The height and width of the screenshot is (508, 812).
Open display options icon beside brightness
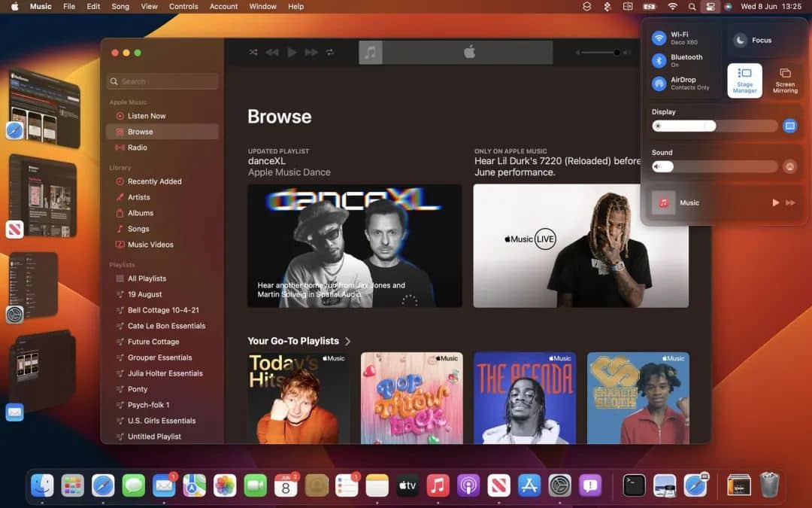pyautogui.click(x=789, y=126)
